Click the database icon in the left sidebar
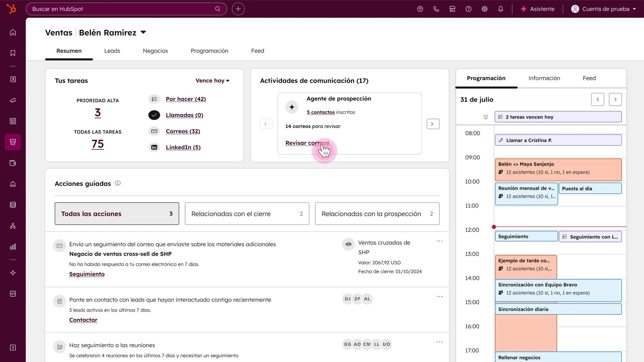 point(13,205)
